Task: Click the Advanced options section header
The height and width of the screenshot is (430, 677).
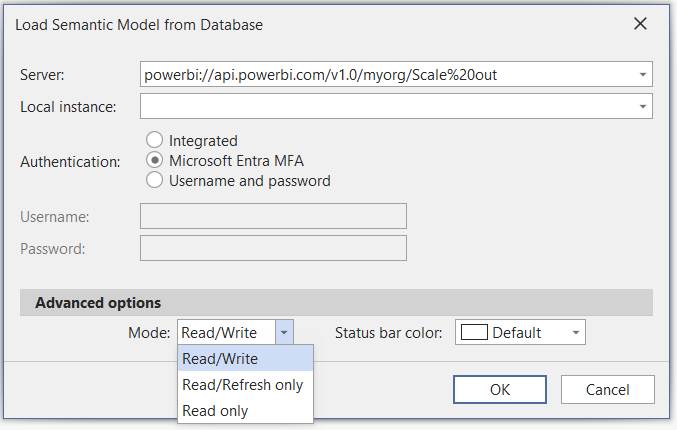Action: 98,303
